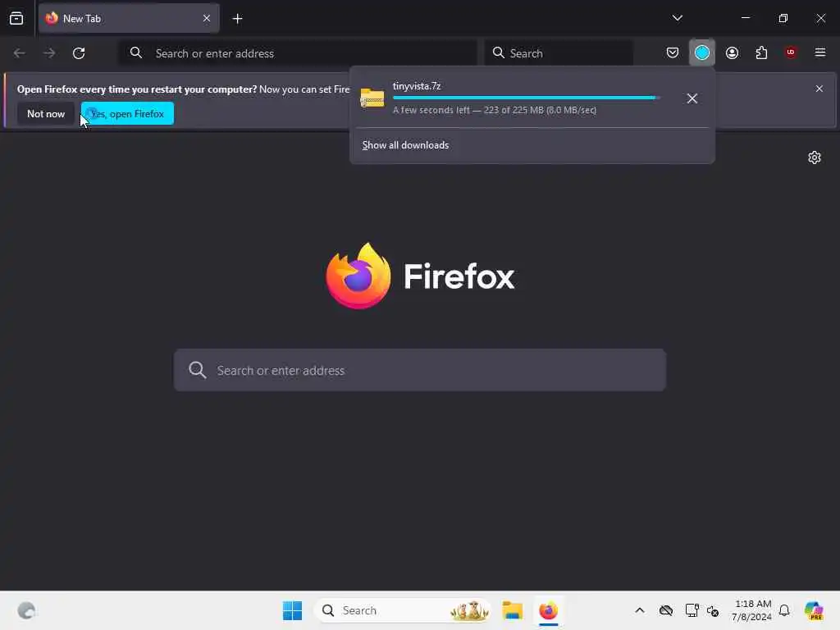840x630 pixels.
Task: Open uBlock Origin extension icon
Action: [791, 52]
